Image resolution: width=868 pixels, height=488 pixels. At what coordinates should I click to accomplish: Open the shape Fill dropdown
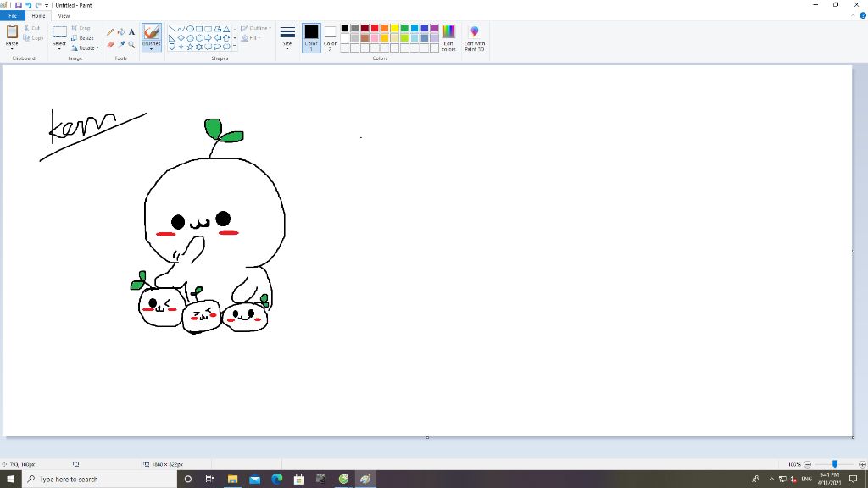251,38
